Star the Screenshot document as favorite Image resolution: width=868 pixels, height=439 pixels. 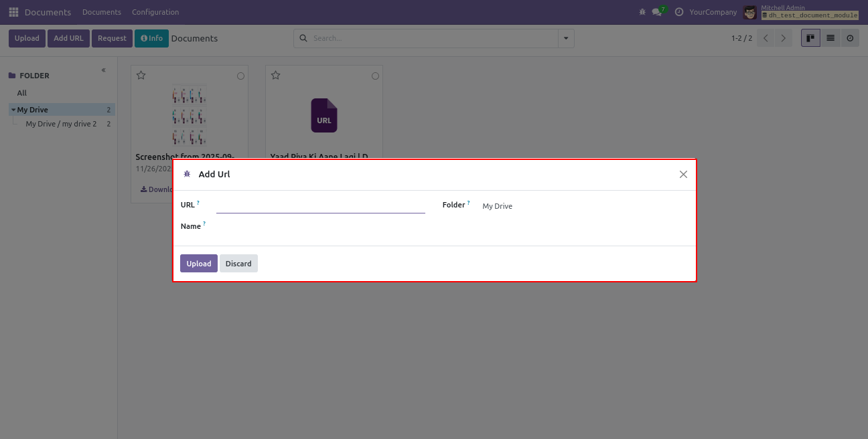pyautogui.click(x=141, y=76)
